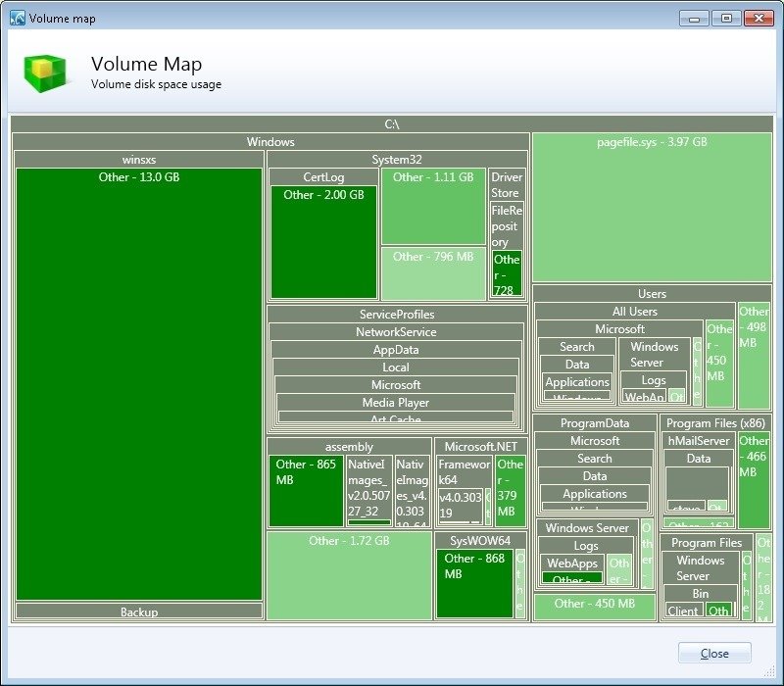Select the Users folder header
784x686 pixels.
[x=652, y=294]
